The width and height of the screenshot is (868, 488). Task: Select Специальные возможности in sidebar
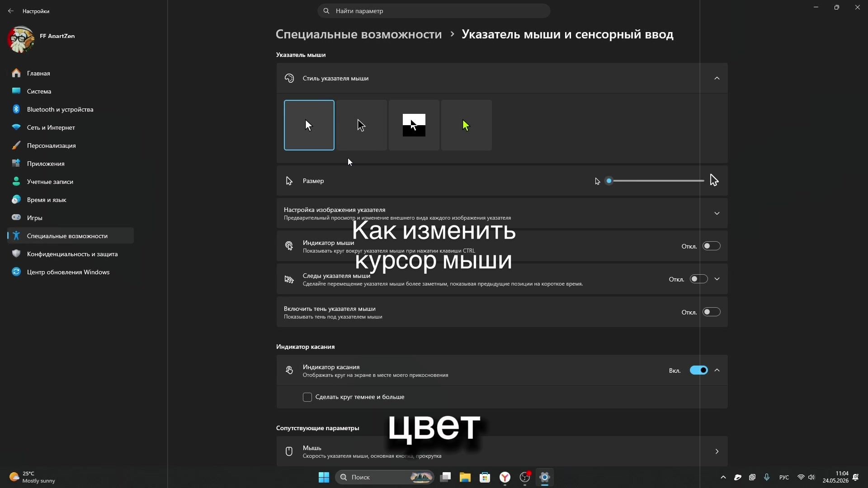(71, 236)
